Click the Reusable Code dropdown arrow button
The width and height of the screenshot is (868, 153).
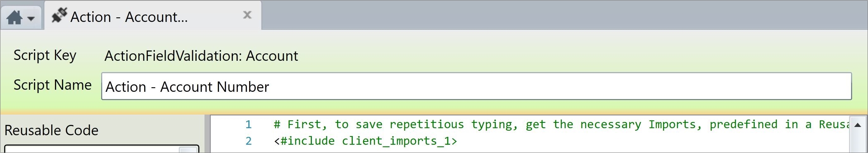tap(188, 150)
